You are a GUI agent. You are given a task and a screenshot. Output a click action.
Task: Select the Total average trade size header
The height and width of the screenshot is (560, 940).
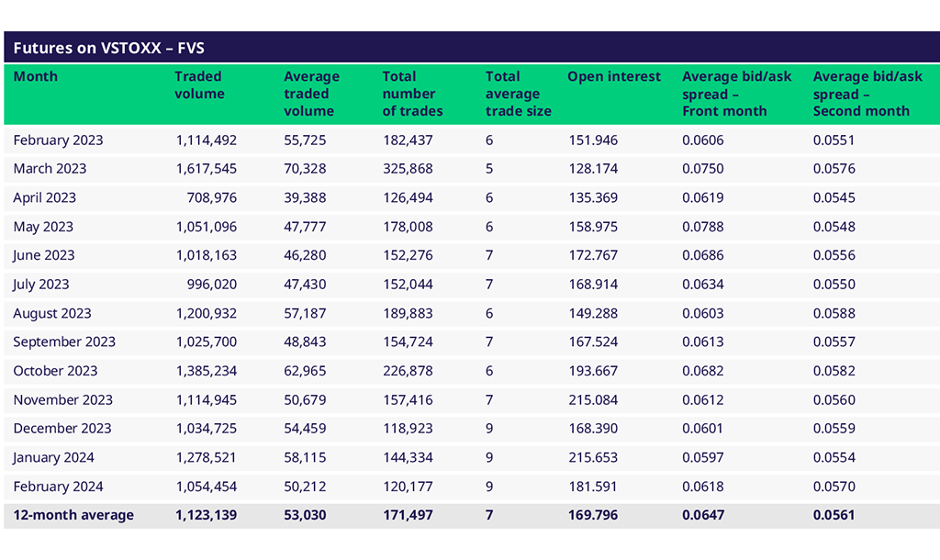point(518,94)
